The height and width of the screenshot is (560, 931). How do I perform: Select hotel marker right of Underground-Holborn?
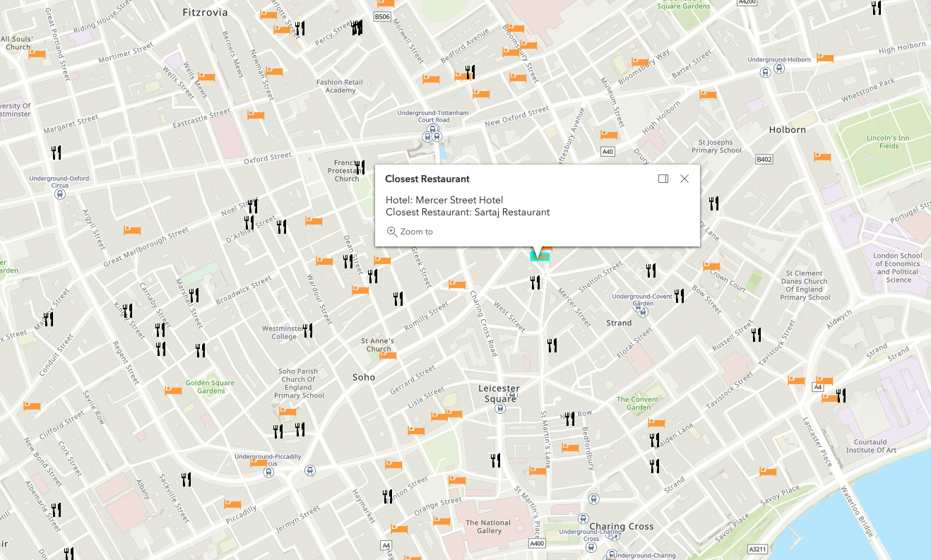(825, 57)
